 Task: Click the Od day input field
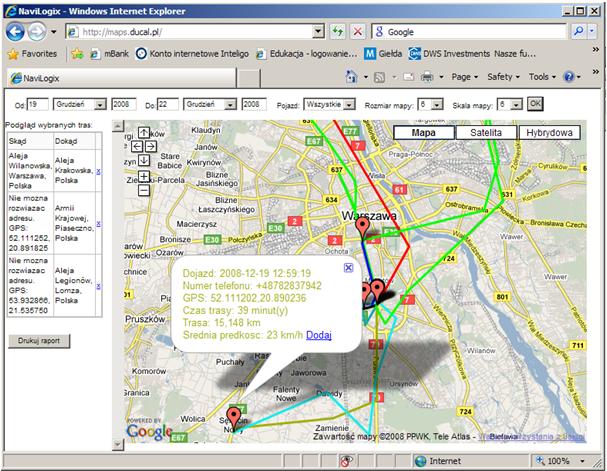(38, 104)
